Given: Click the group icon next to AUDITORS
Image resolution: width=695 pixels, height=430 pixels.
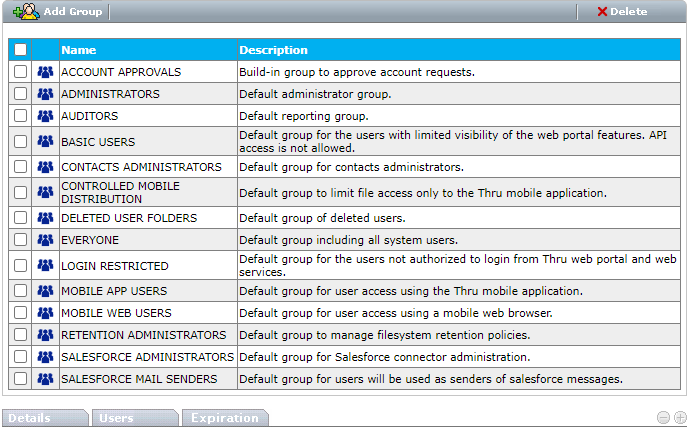Looking at the screenshot, I should click(x=45, y=116).
